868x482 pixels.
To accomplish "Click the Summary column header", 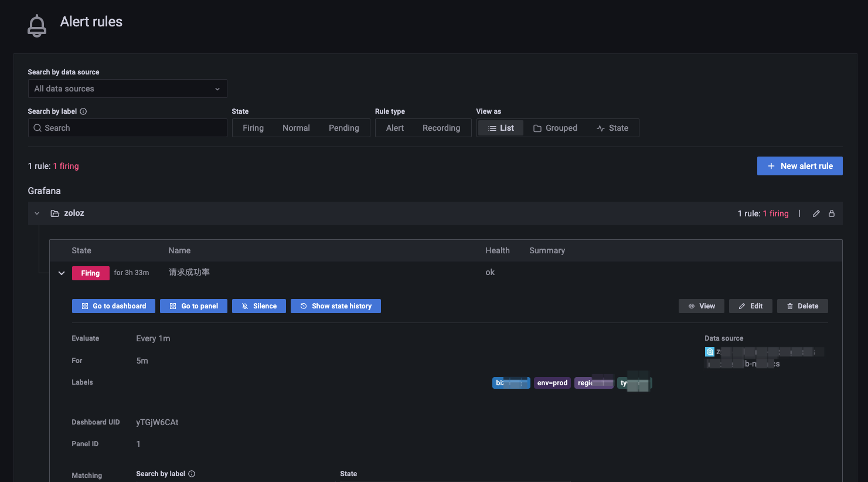I will click(547, 250).
